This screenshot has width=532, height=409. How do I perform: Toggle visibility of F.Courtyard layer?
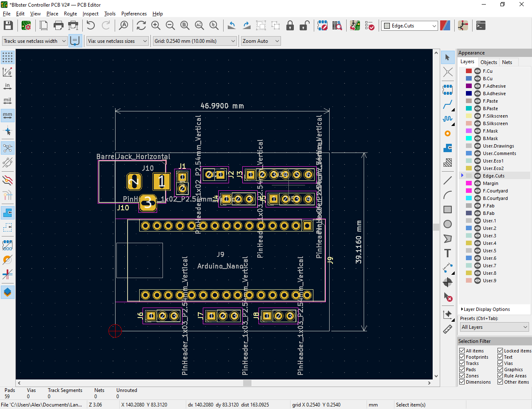coord(478,191)
